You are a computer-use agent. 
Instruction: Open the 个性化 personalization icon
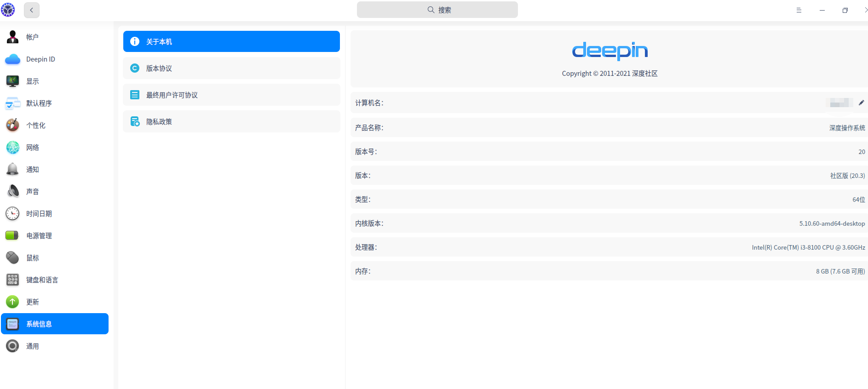12,125
